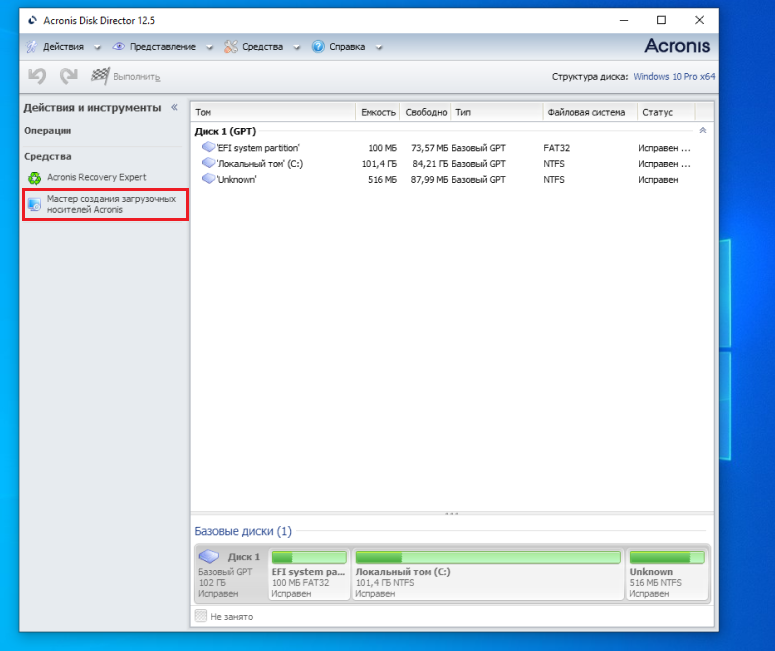This screenshot has width=775, height=651.
Task: Expand the dropdown arrow next to Справка
Action: coord(379,47)
